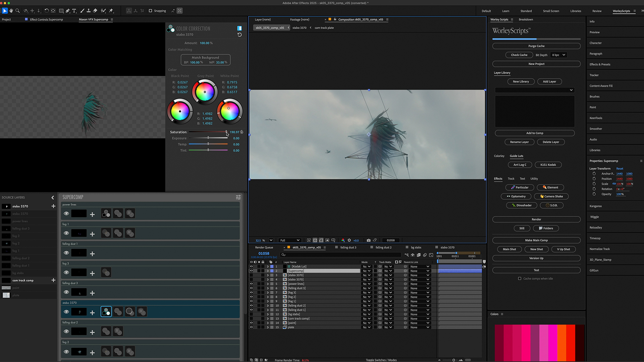
Task: Switch to the Small Screen workspace
Action: [551, 11]
